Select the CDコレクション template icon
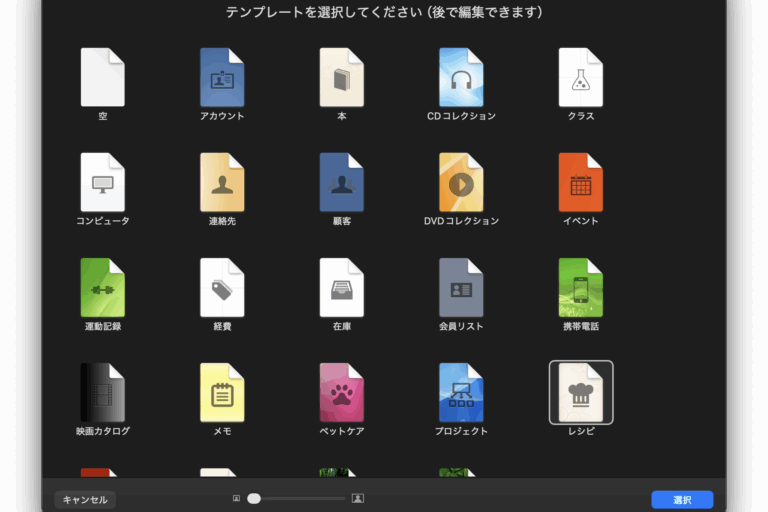Image resolution: width=768 pixels, height=512 pixels. pos(461,78)
